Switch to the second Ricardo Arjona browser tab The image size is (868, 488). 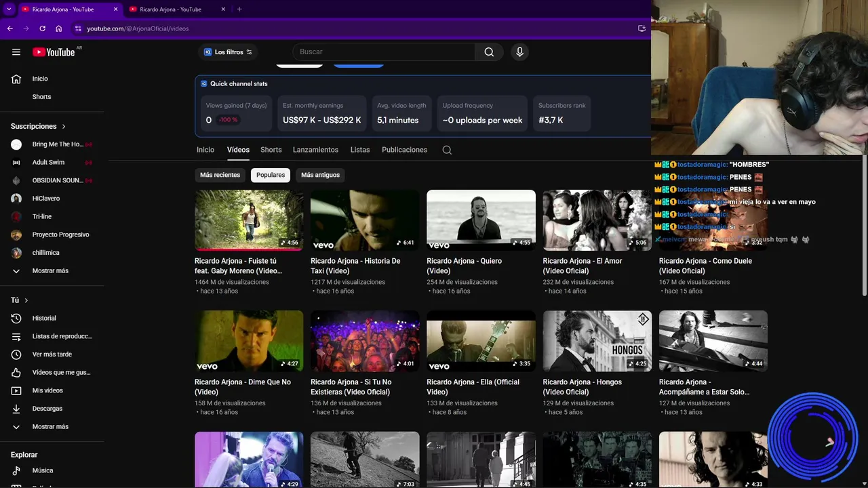(x=176, y=9)
